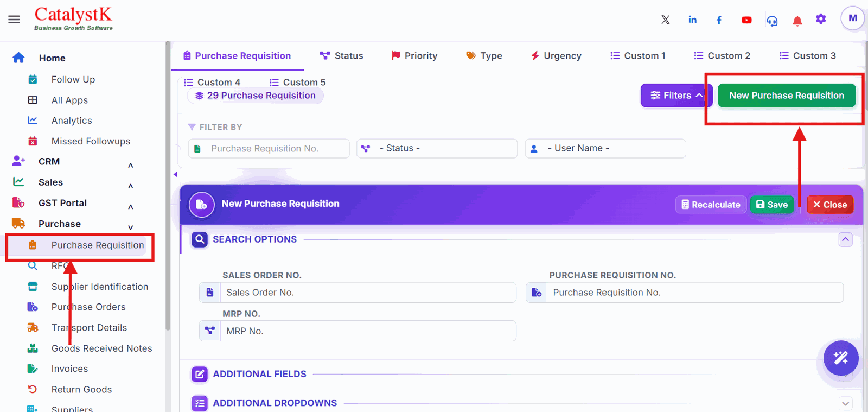Open Missed Followups in the sidebar
Viewport: 868px width, 412px height.
(x=91, y=141)
